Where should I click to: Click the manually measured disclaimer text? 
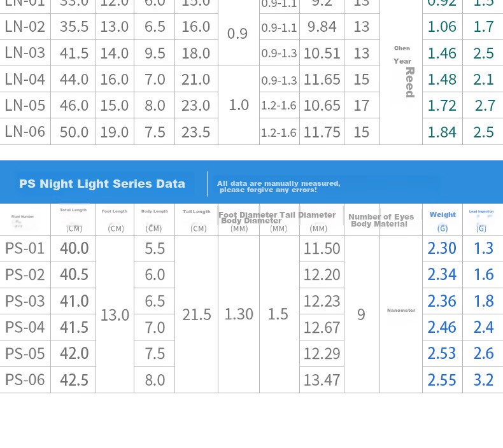[278, 186]
